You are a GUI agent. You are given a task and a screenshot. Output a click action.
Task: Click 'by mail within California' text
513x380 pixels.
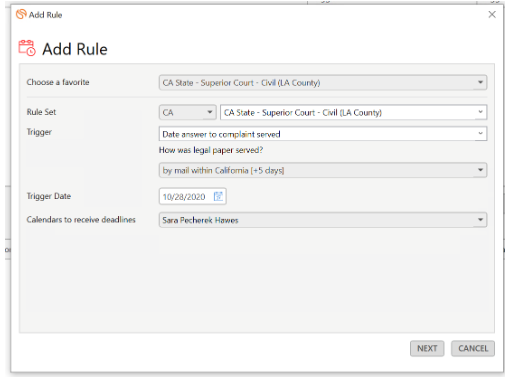tap(206, 171)
